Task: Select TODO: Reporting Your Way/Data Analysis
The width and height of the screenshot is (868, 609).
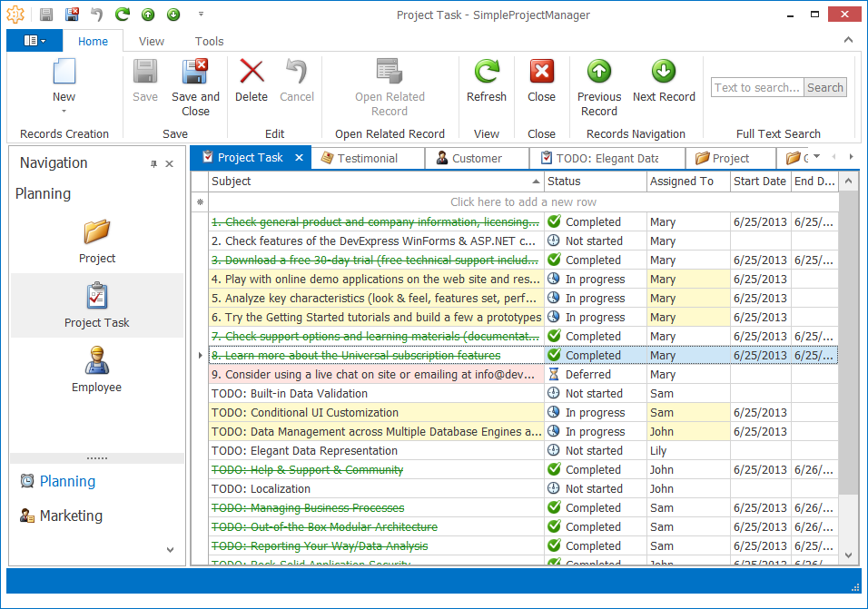Action: click(523, 546)
